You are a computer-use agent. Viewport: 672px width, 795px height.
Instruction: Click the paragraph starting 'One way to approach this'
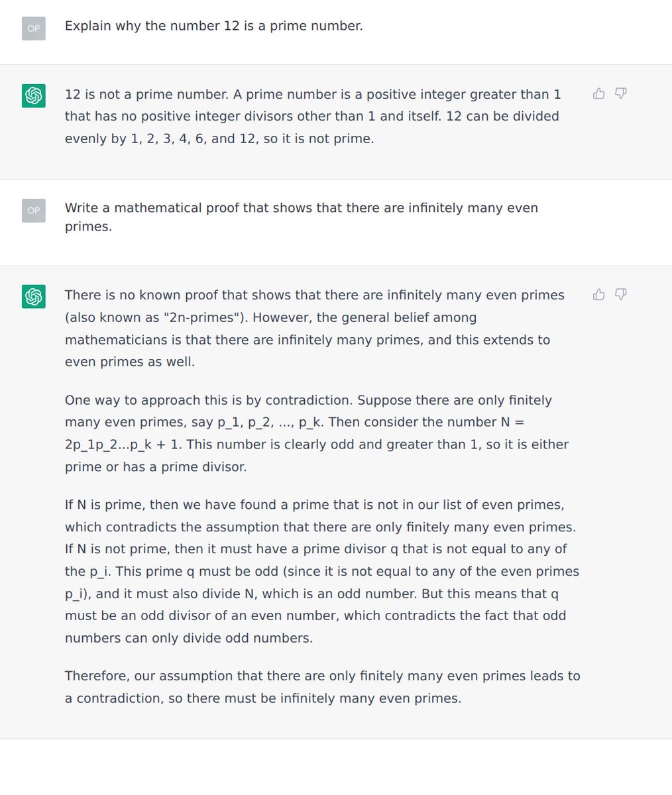click(x=317, y=433)
